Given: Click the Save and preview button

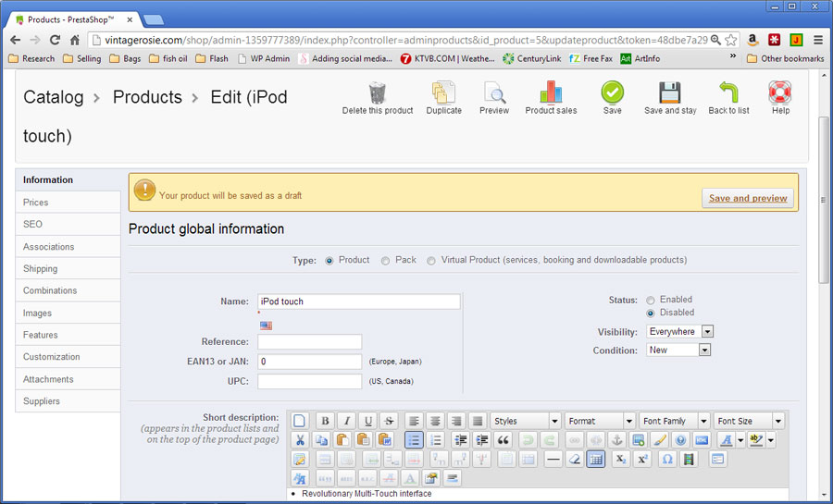Looking at the screenshot, I should [x=748, y=198].
